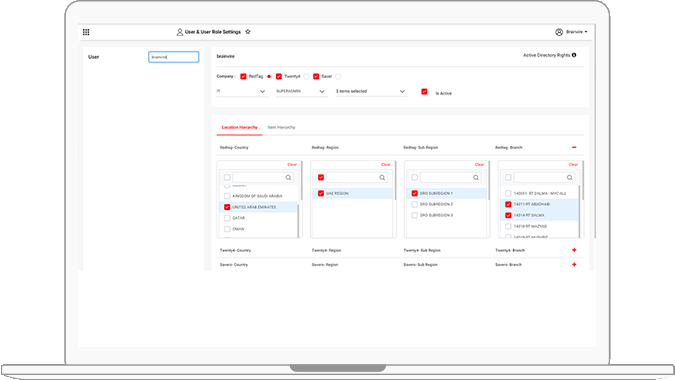Screen dimensions: 675x380
Task: Open the SUPERADMIN role dropdown
Action: point(301,91)
